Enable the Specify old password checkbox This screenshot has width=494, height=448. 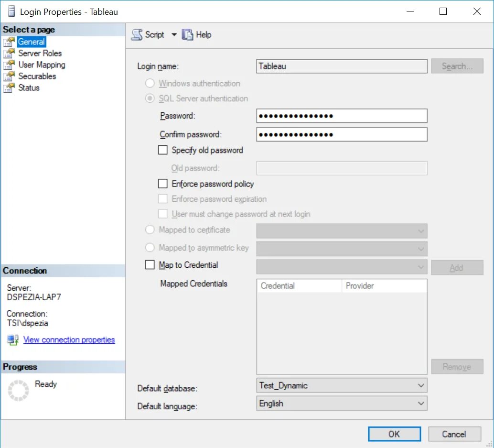(x=162, y=150)
